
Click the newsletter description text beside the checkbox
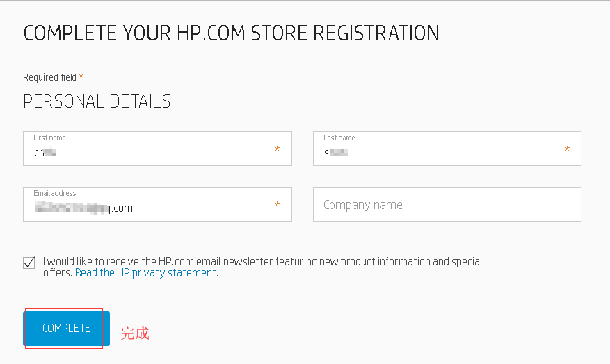[x=262, y=262]
